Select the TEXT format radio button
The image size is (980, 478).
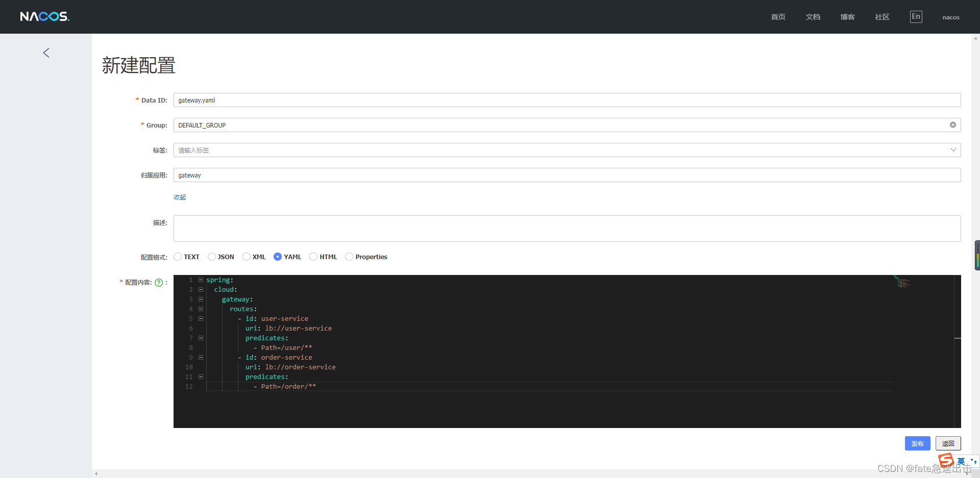pyautogui.click(x=178, y=257)
